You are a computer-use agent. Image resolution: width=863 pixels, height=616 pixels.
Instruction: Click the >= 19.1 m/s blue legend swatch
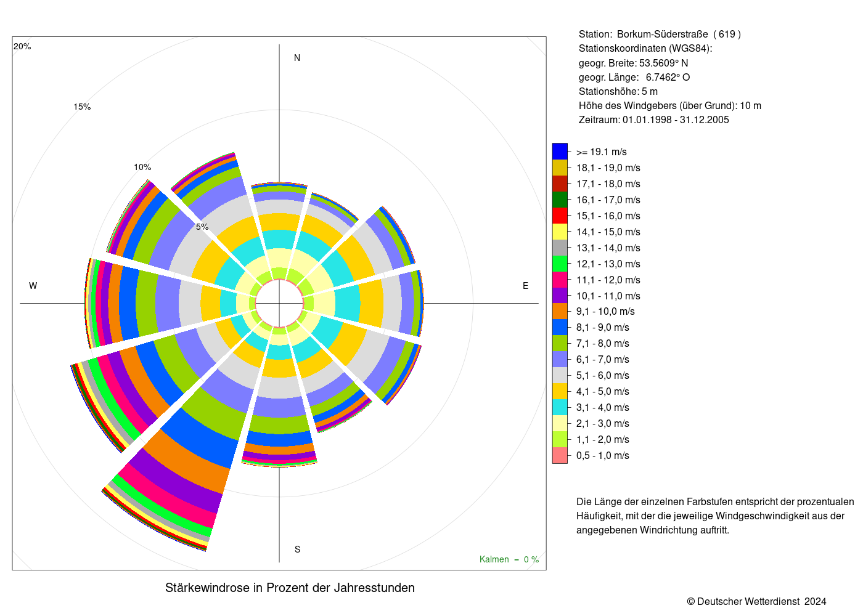[x=560, y=152]
